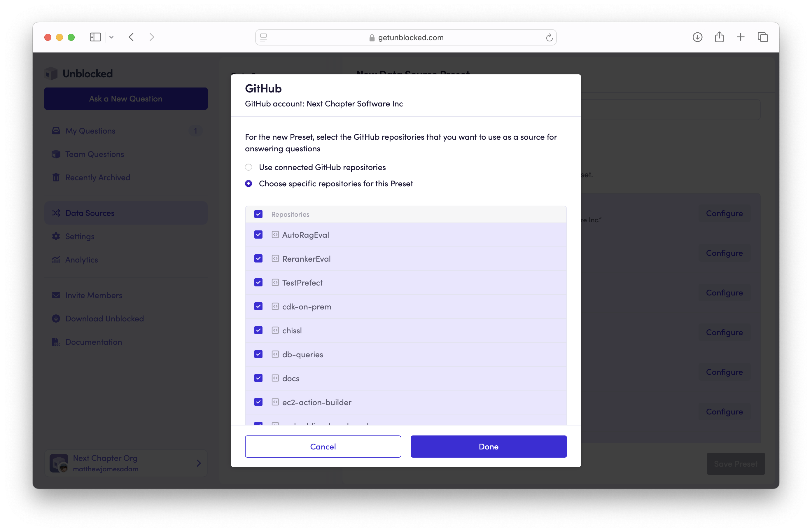This screenshot has width=812, height=532.
Task: Click the Next Chapter Org avatar
Action: 59,463
